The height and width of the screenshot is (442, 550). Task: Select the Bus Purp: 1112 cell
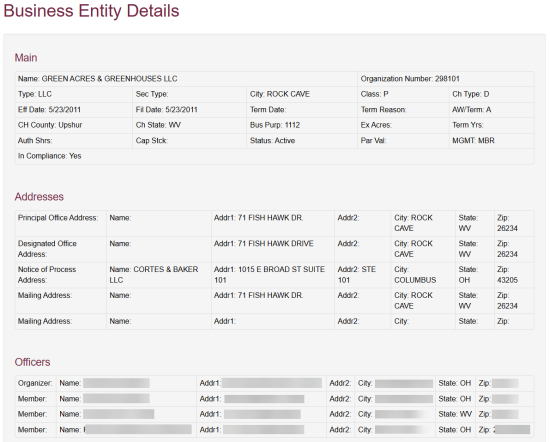pos(302,125)
